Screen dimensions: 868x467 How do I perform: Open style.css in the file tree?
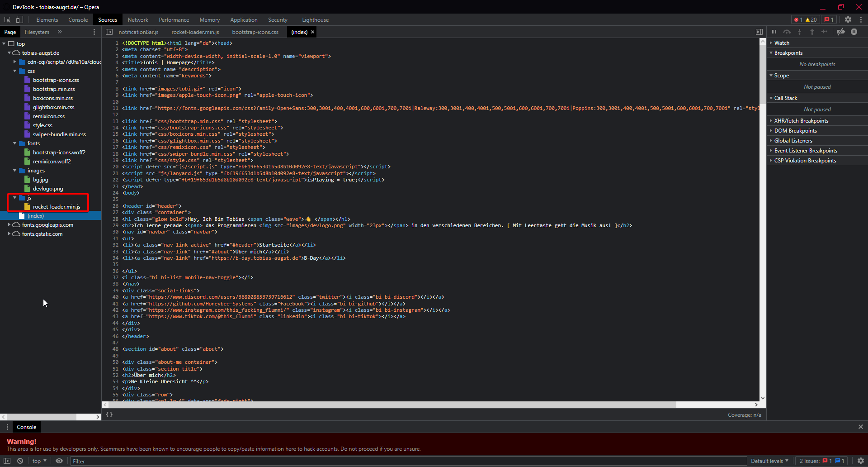pos(42,125)
